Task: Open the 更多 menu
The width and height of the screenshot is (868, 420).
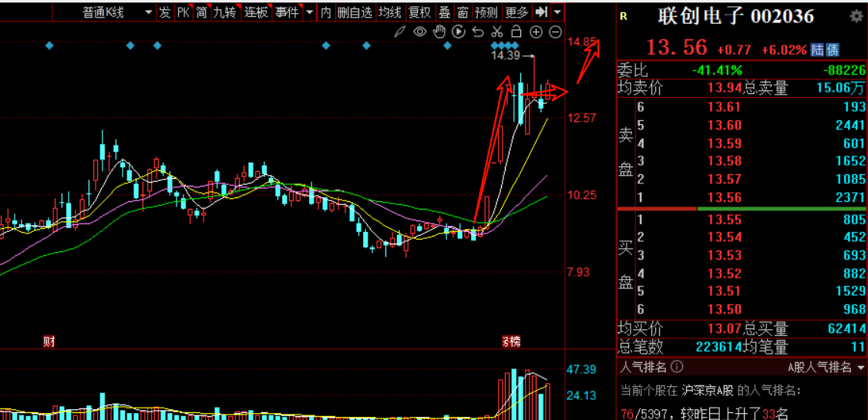Action: click(516, 12)
